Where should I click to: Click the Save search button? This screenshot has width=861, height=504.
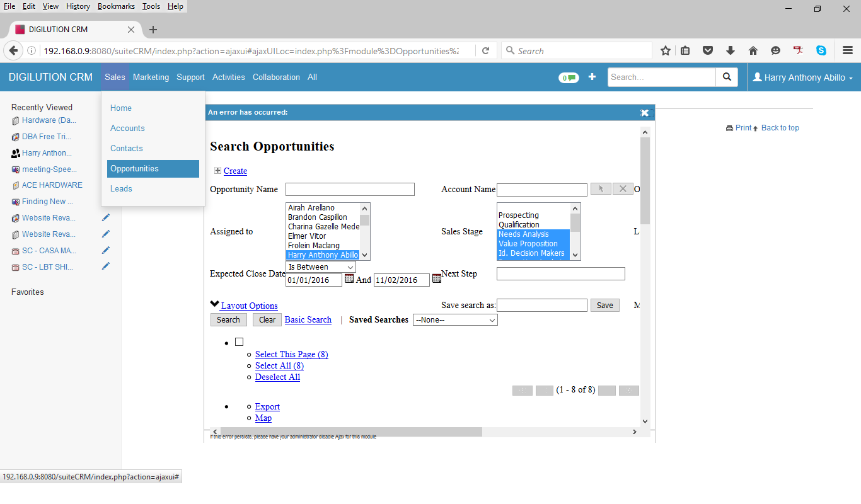coord(604,305)
